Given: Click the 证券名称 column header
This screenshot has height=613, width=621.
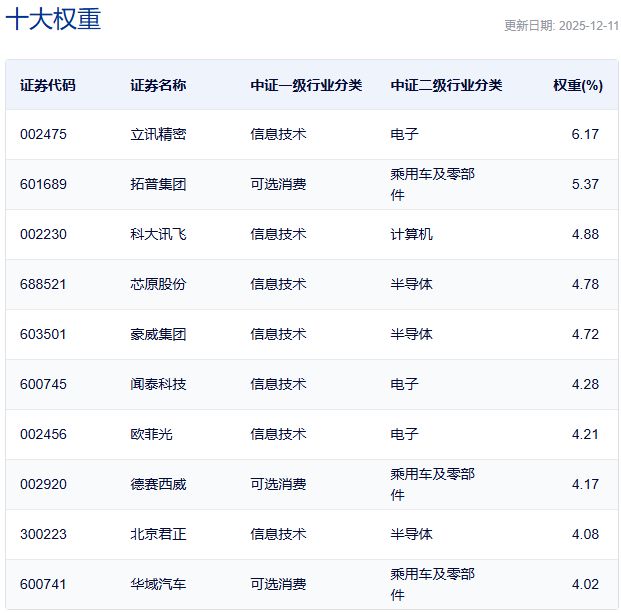Looking at the screenshot, I should pyautogui.click(x=158, y=85).
